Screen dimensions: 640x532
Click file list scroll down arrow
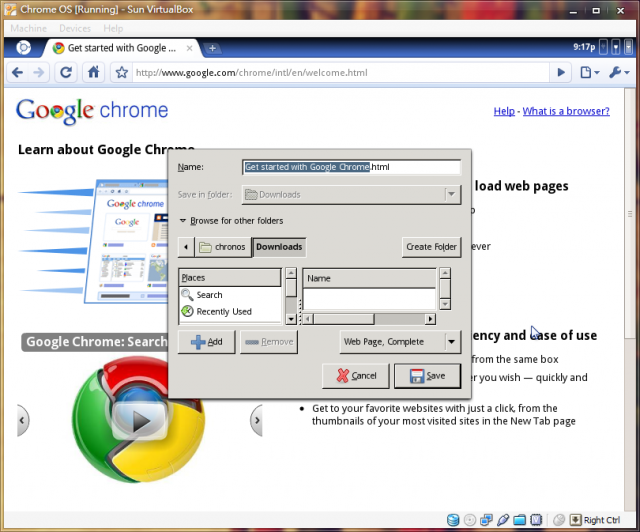pyautogui.click(x=445, y=304)
